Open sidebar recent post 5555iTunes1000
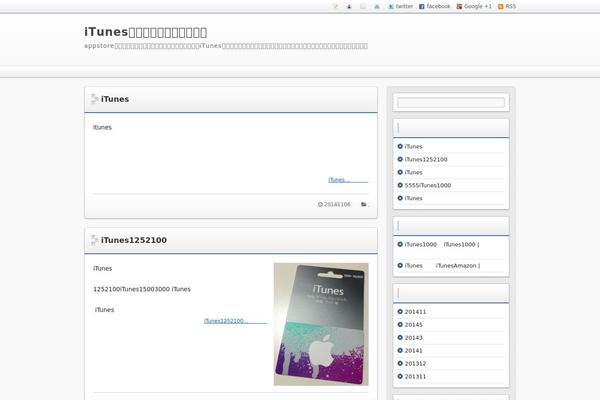 pyautogui.click(x=427, y=185)
